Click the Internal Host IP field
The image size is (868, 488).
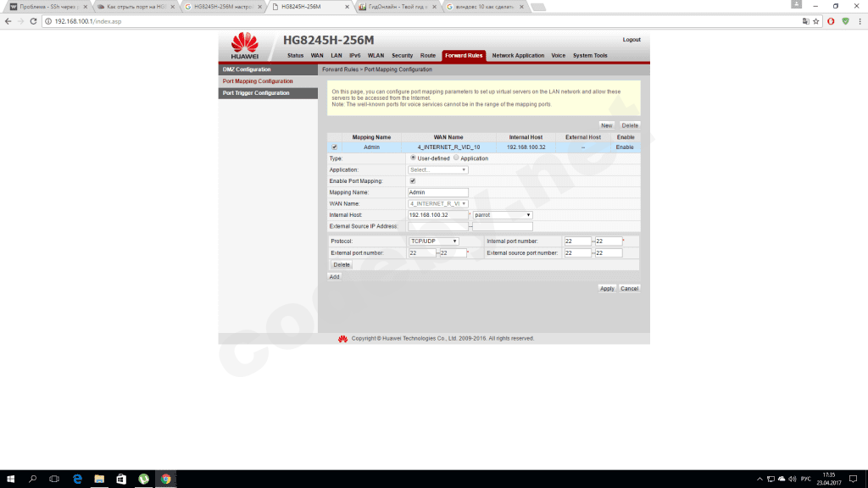click(438, 214)
